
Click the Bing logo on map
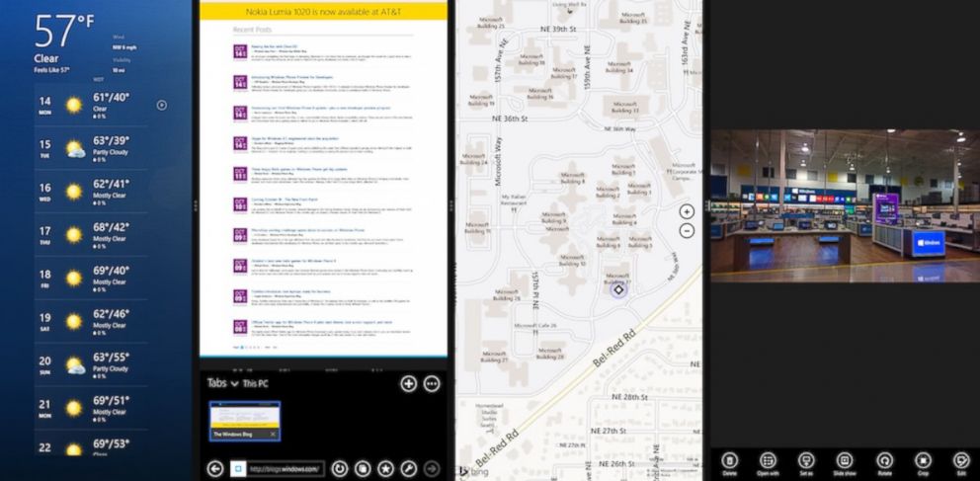pos(474,472)
